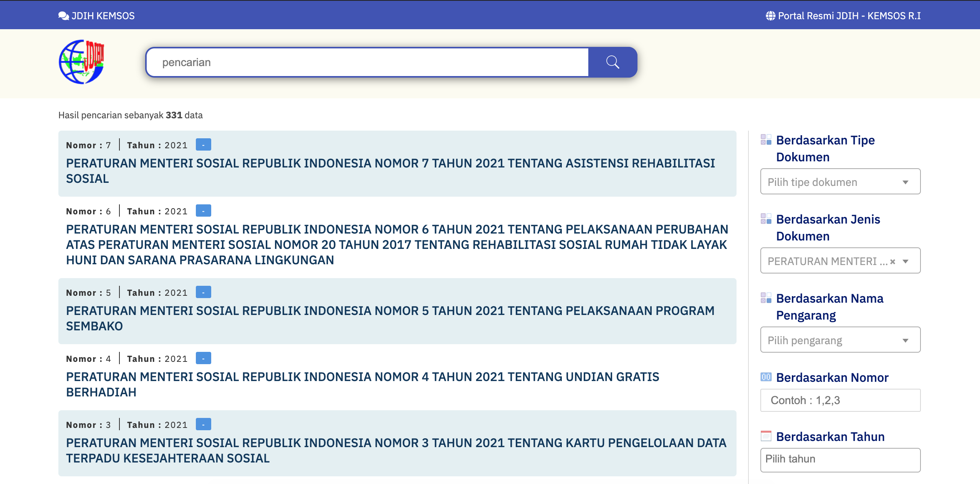Click the chat bubble icon beside JDIH KEMSOS
Viewport: 980px width, 484px height.
(63, 16)
